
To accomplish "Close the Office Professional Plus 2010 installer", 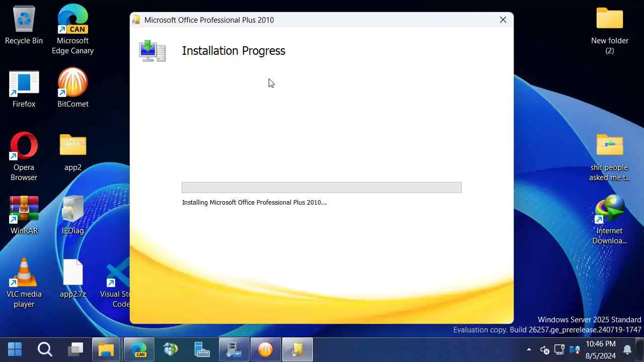I will coord(503,20).
